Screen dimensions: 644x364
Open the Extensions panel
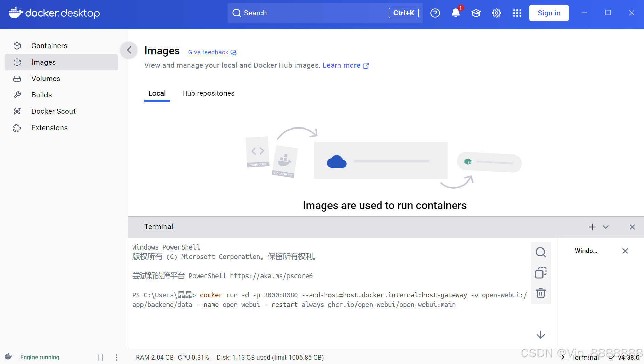tap(49, 127)
